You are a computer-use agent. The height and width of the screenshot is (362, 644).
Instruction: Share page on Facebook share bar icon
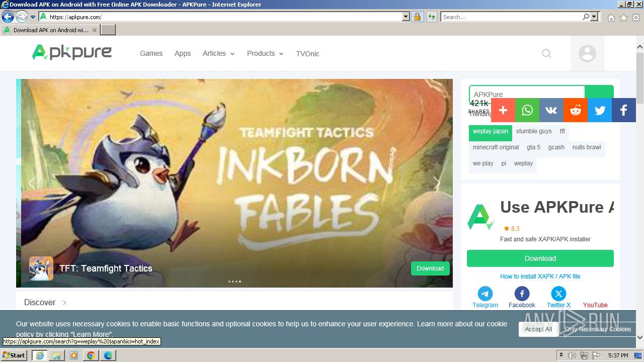point(624,110)
